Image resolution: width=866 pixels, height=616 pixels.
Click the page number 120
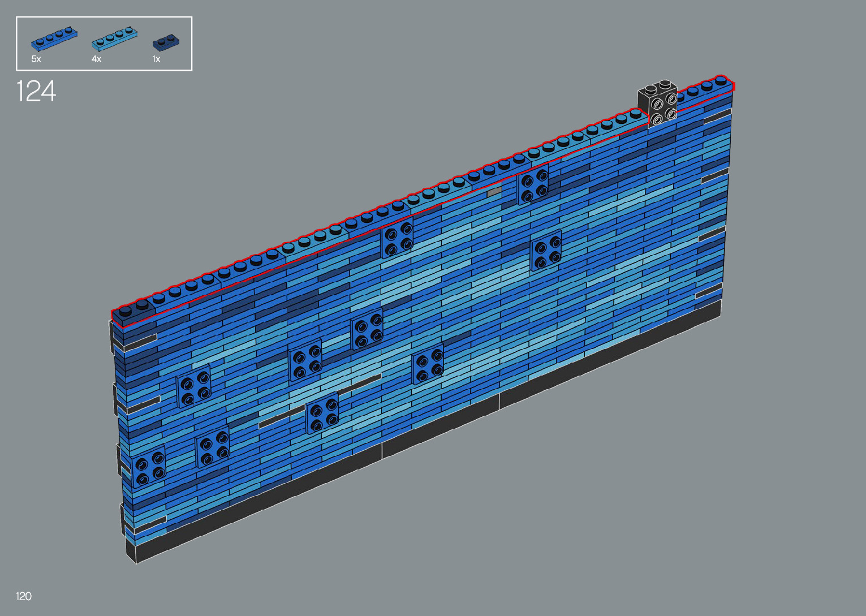tap(24, 596)
